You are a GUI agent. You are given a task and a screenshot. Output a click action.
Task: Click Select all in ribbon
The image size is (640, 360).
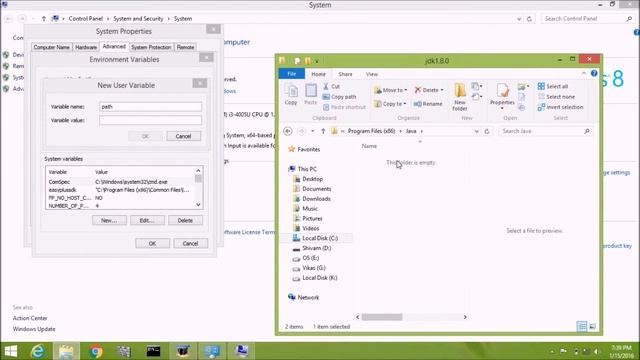[553, 87]
